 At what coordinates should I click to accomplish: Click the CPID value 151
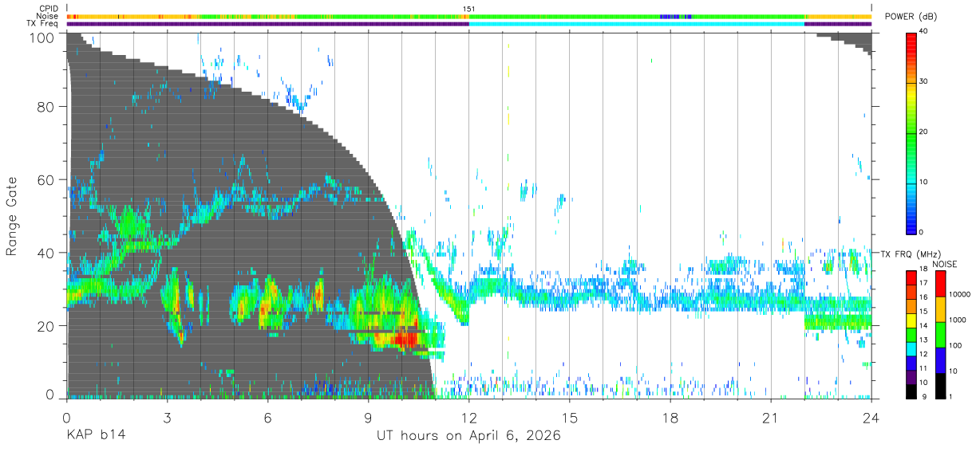pyautogui.click(x=468, y=9)
